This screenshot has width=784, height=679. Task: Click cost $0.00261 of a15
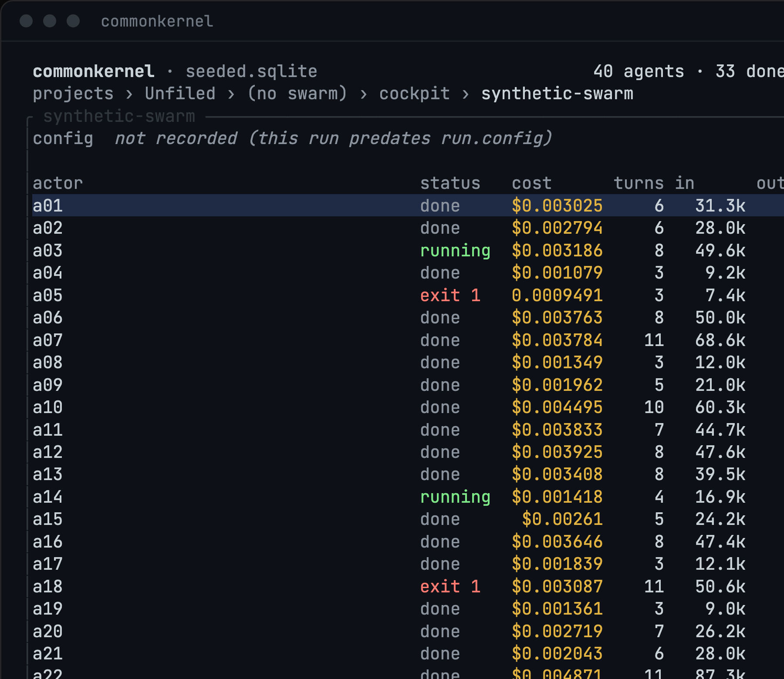562,519
